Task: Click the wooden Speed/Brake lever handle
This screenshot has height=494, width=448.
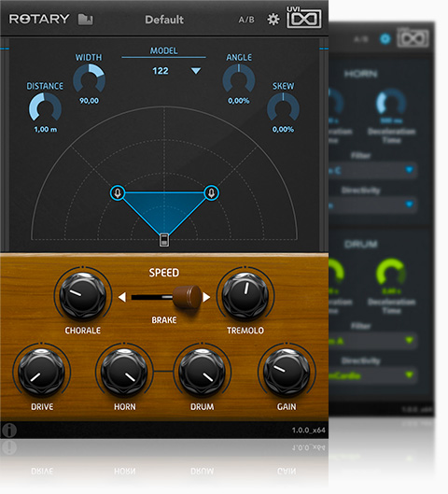Action: coord(187,297)
